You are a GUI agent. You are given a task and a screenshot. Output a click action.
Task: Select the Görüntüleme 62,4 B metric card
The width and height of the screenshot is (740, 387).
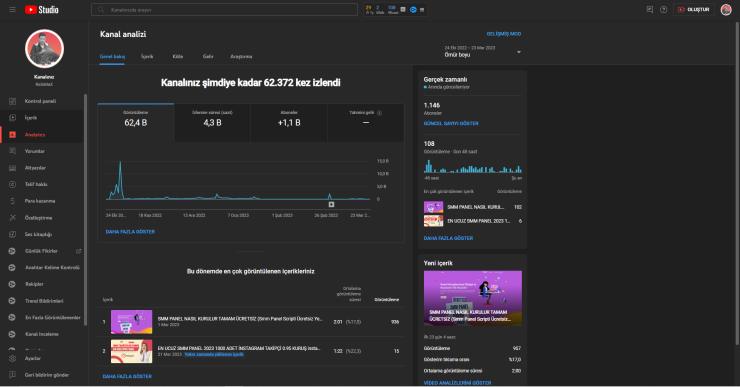[x=136, y=122]
